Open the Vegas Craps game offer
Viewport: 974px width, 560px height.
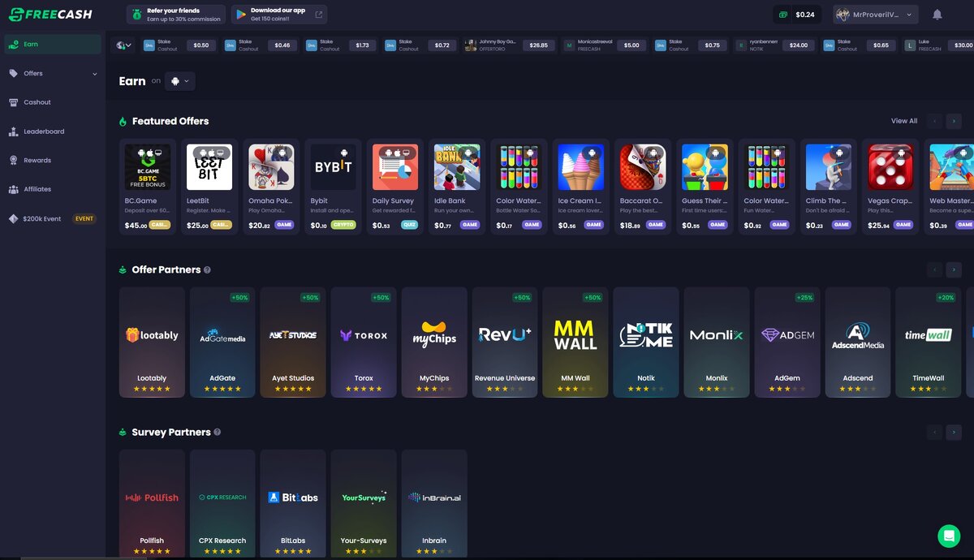(890, 187)
